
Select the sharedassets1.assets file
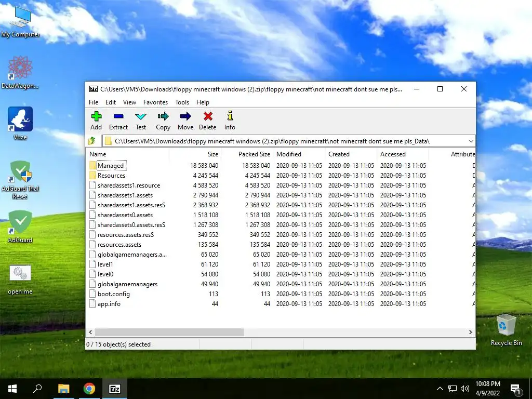click(x=125, y=195)
